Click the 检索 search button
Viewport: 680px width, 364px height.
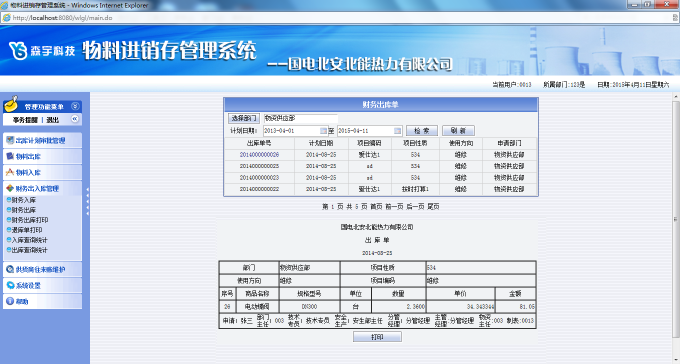tap(422, 131)
